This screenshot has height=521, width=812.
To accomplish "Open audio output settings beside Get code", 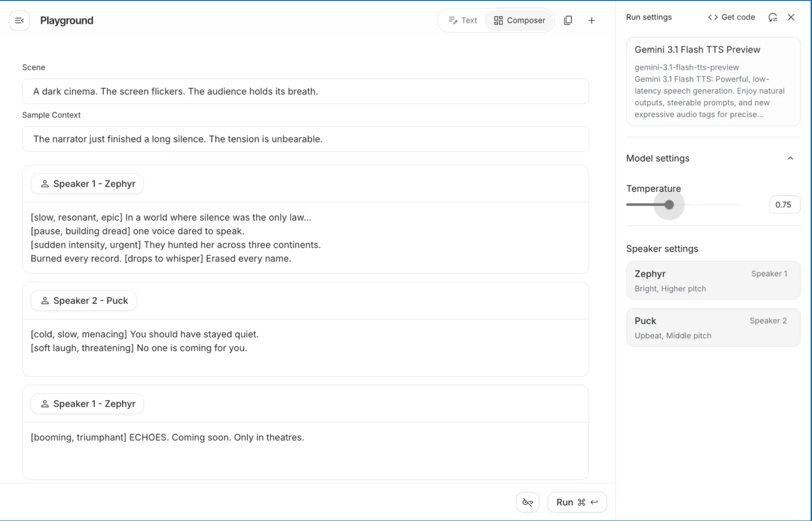I will click(x=773, y=17).
